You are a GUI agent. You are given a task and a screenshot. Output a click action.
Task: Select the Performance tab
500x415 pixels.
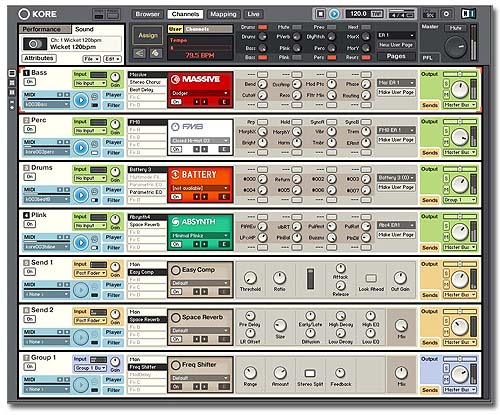(45, 29)
